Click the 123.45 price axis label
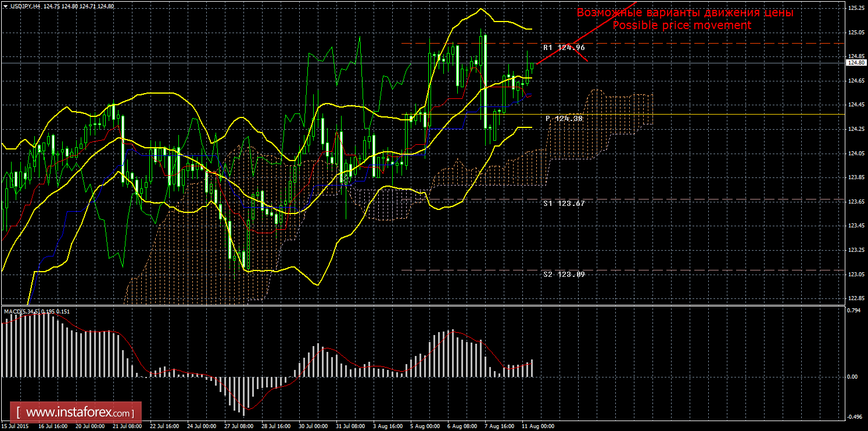The image size is (868, 431). click(855, 226)
